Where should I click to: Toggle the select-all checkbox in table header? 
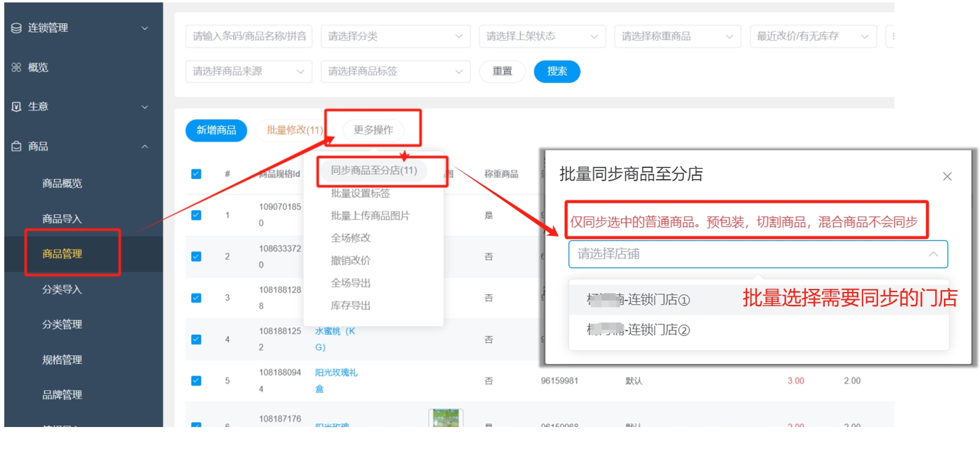(196, 174)
